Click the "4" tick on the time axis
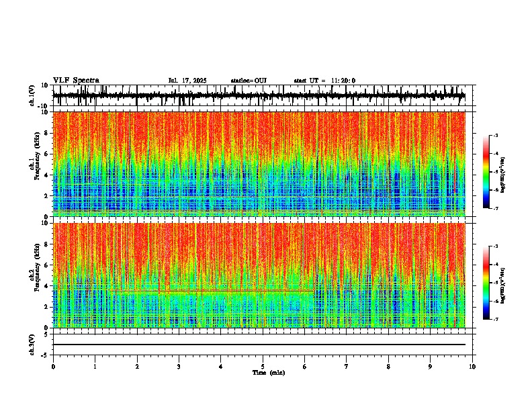The height and width of the screenshot is (411, 532). click(221, 367)
